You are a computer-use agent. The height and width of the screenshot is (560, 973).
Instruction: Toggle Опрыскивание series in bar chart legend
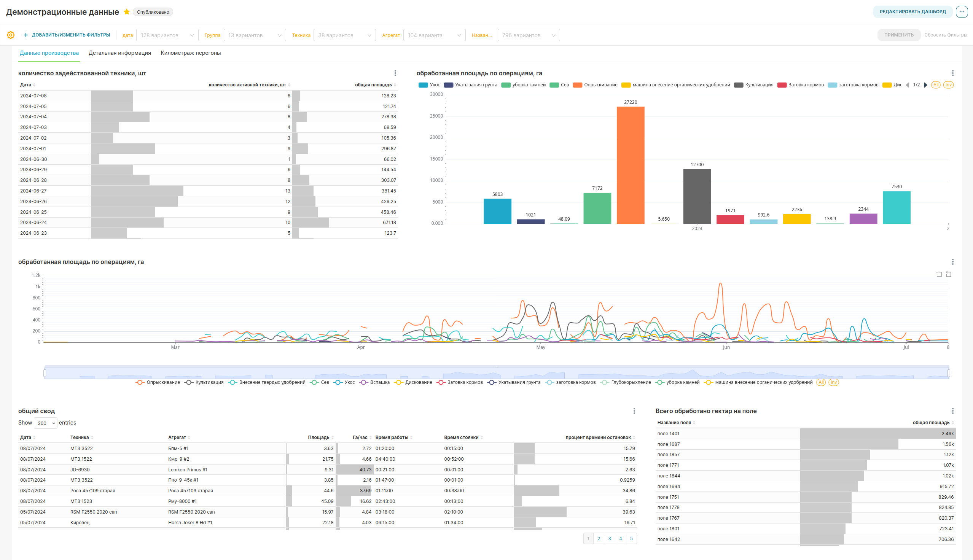coord(596,85)
